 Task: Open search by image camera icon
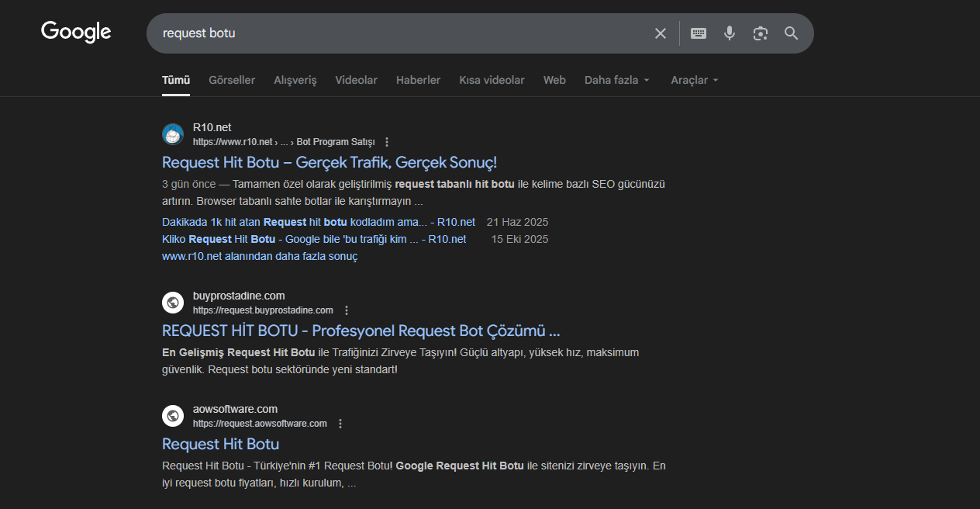click(x=761, y=33)
